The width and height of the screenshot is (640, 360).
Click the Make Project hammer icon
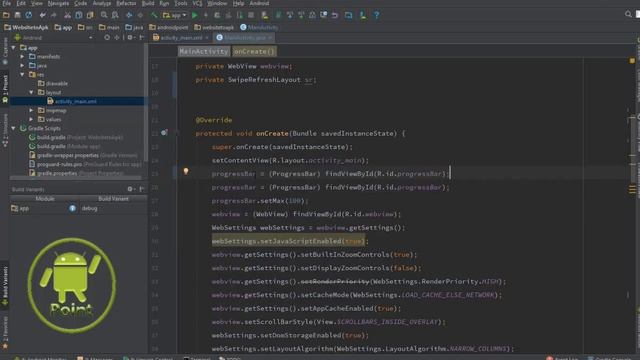pyautogui.click(x=154, y=15)
